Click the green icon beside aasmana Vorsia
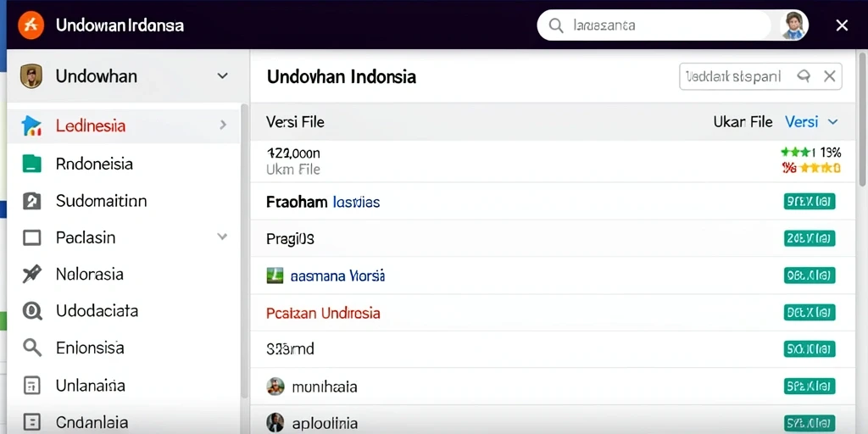868x434 pixels. click(x=275, y=275)
